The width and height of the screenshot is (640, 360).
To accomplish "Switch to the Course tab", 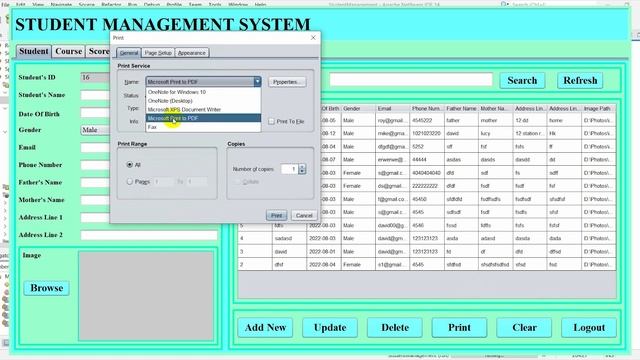I will pos(69,51).
